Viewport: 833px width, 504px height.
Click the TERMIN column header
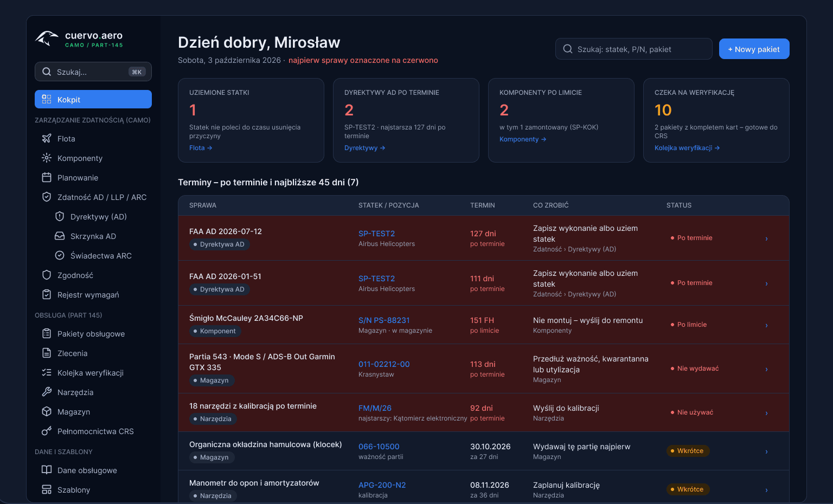(483, 205)
